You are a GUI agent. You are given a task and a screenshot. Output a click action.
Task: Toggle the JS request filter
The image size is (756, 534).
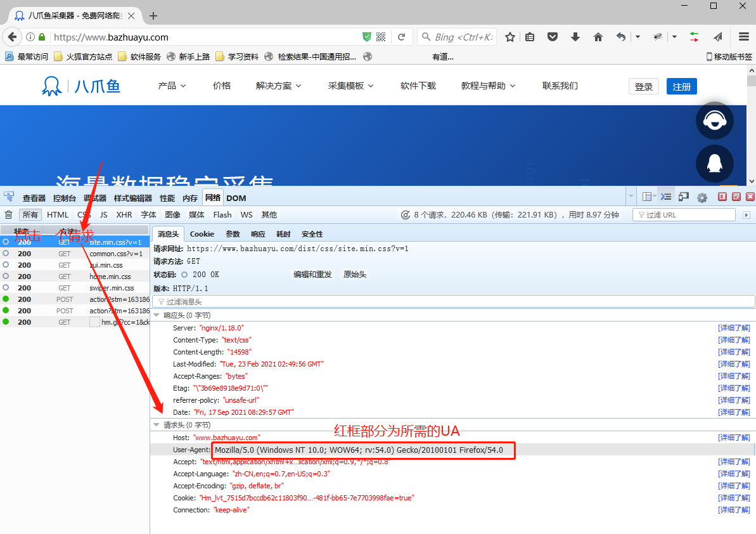point(104,215)
